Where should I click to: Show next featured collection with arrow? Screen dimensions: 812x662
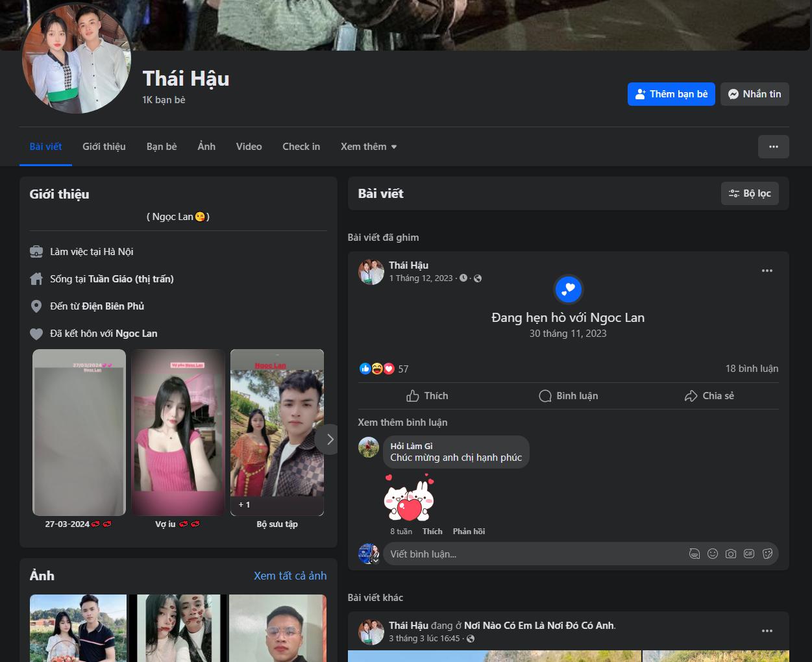330,439
